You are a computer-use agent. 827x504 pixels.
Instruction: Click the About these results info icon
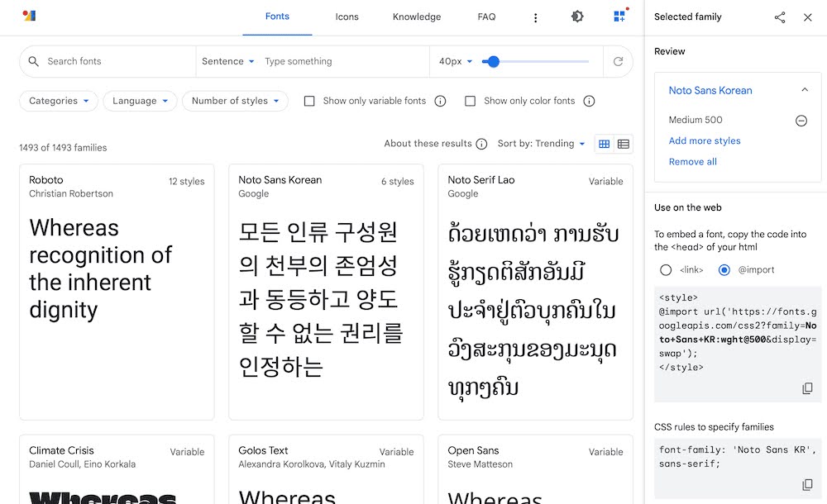pos(481,144)
